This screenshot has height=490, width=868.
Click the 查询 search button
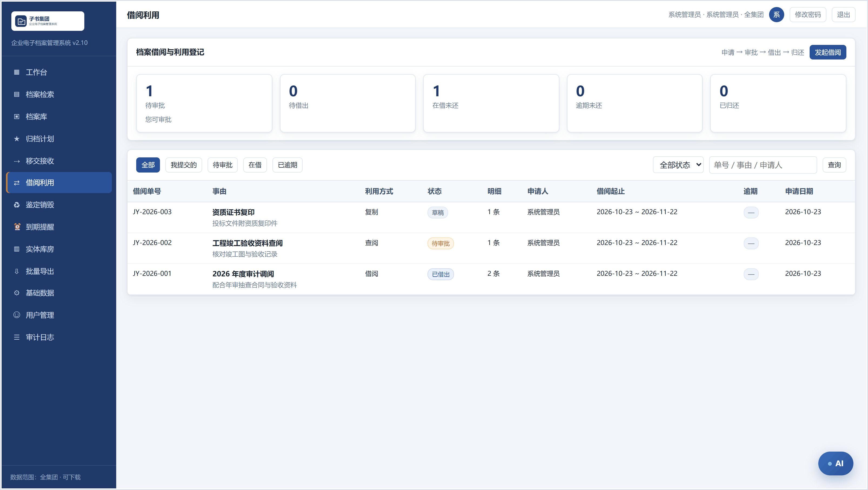(x=834, y=165)
